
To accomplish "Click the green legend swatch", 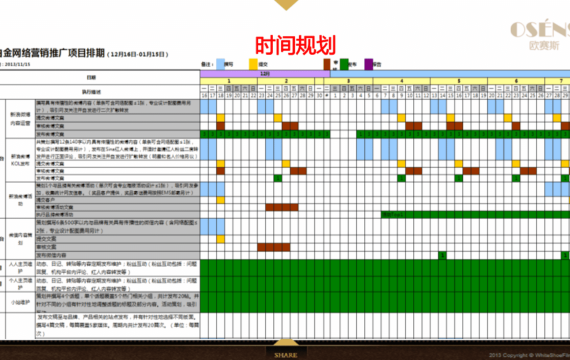I will 344,64.
